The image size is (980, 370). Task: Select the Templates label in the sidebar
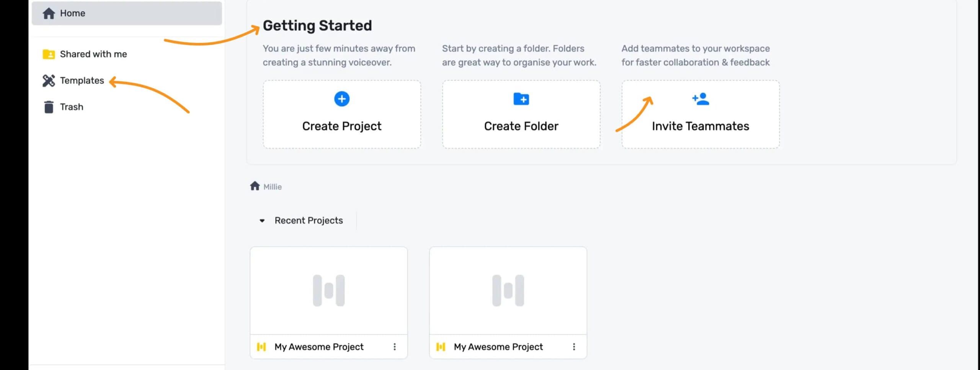[x=82, y=81]
